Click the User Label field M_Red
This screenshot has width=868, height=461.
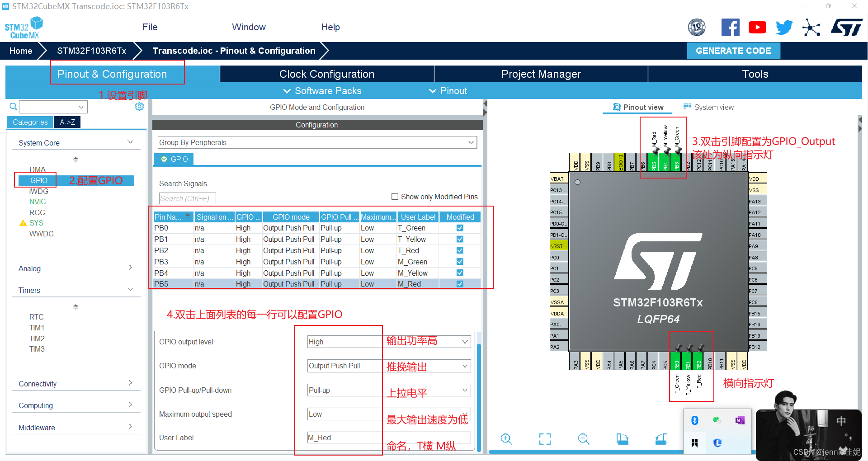pos(389,437)
